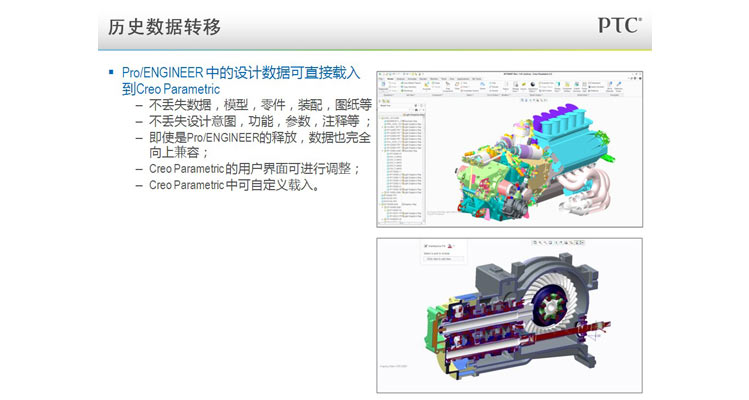
Task: Click the model tree panel in the engine screenshot
Action: pos(401,162)
